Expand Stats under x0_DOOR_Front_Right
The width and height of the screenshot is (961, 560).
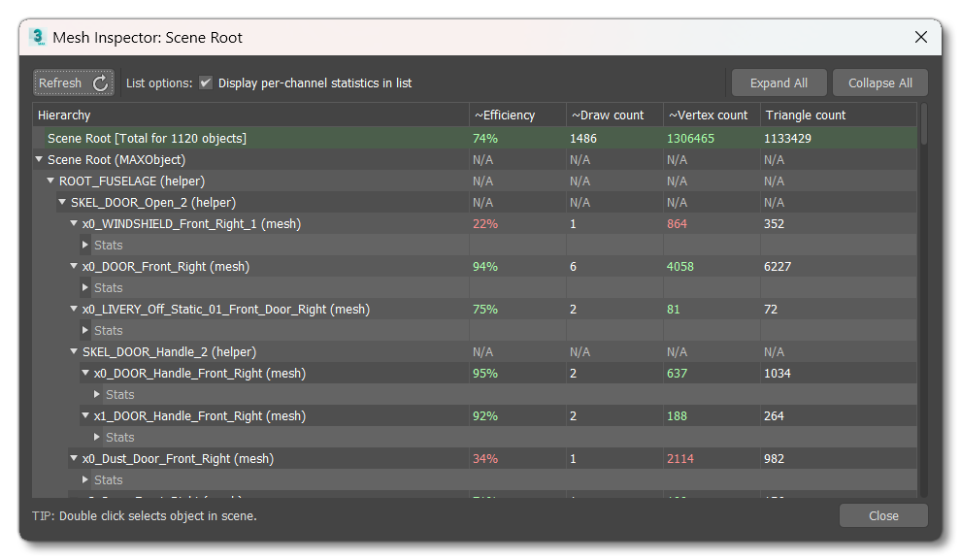(84, 287)
